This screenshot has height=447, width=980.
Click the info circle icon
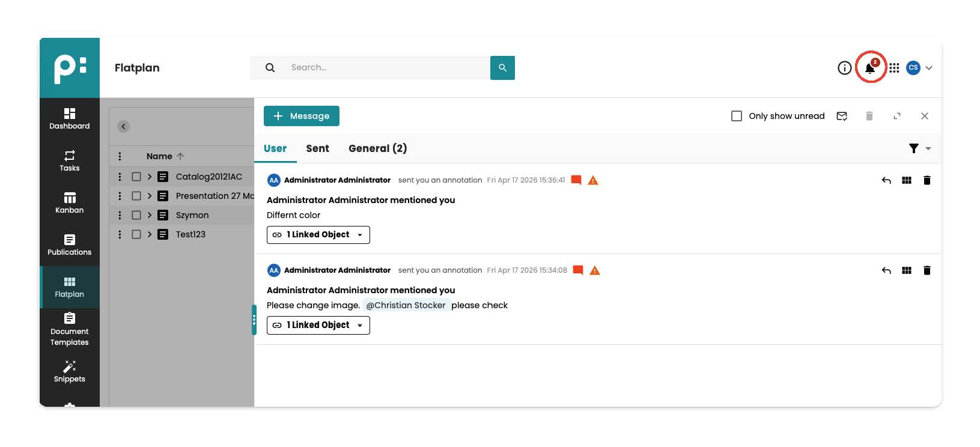[844, 68]
